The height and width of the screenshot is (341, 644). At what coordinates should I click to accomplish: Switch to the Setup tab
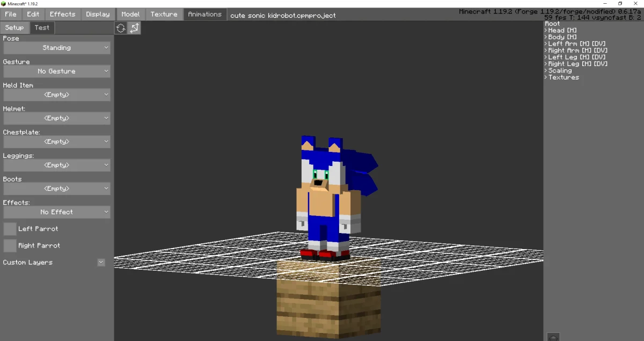14,27
